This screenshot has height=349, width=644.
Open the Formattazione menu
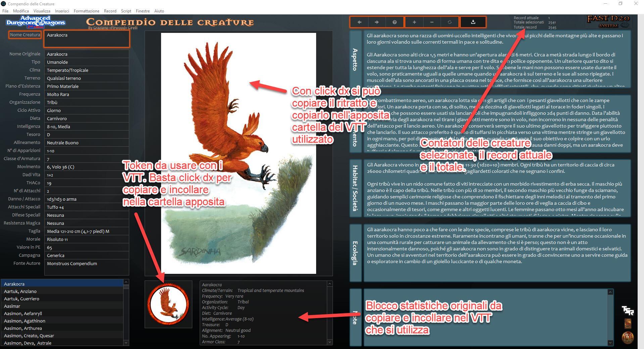pos(87,11)
